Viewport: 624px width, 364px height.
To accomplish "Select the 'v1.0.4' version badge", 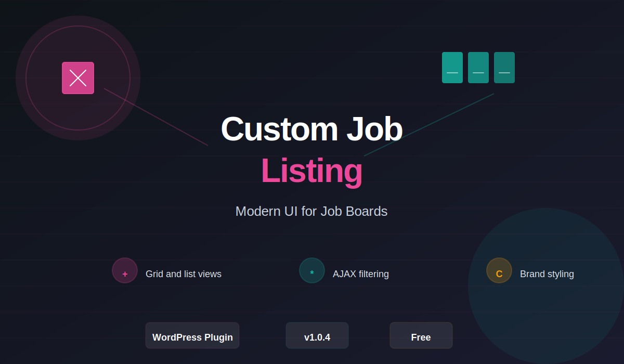I will pos(317,335).
